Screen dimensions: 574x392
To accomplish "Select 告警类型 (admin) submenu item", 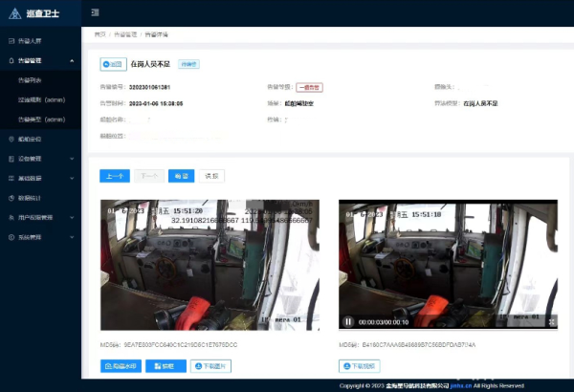I will pyautogui.click(x=42, y=120).
